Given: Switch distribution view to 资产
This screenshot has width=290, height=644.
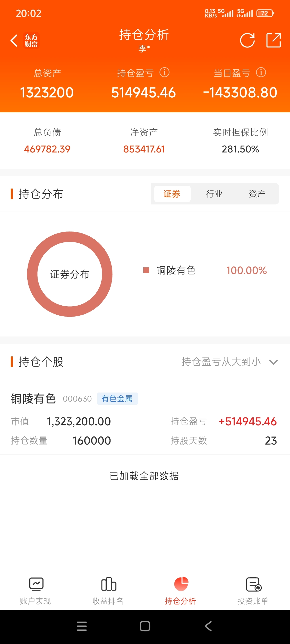Looking at the screenshot, I should point(257,194).
